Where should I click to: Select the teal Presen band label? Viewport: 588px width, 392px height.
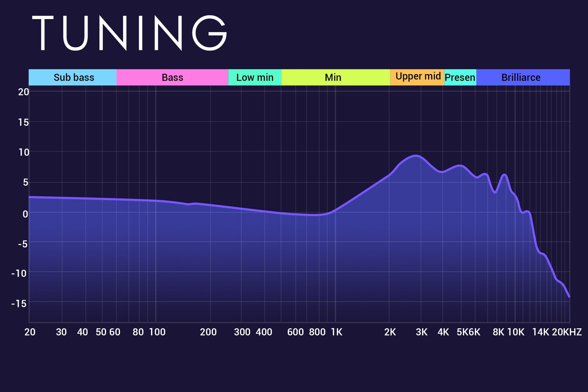460,77
